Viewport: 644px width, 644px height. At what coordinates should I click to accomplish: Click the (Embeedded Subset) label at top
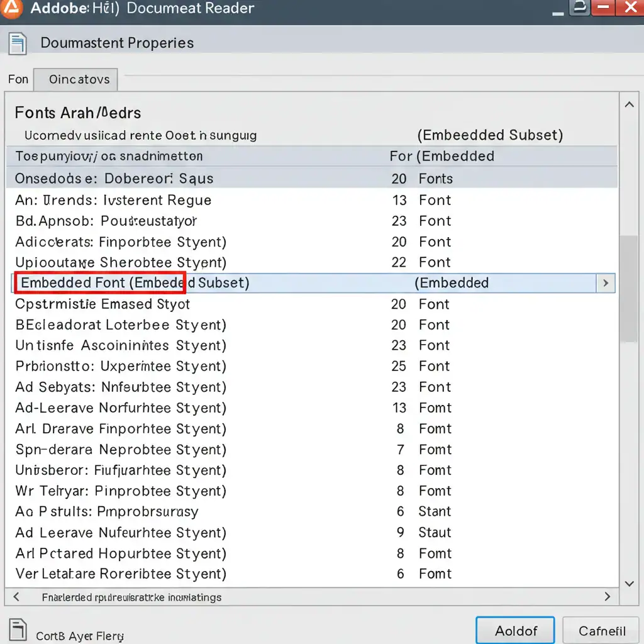tap(490, 135)
